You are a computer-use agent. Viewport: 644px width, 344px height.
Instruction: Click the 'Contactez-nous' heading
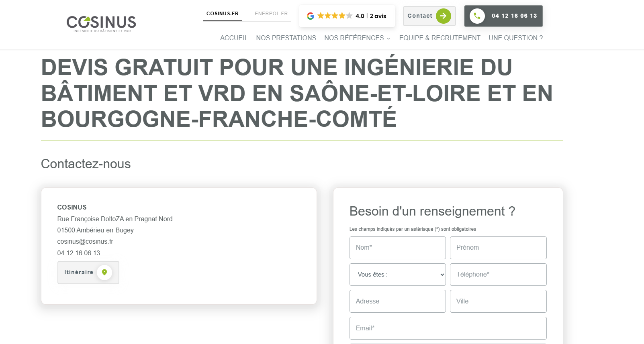point(86,164)
